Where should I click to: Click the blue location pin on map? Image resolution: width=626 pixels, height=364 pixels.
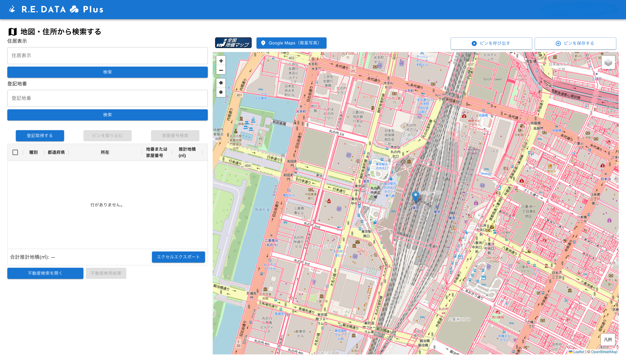coord(415,196)
